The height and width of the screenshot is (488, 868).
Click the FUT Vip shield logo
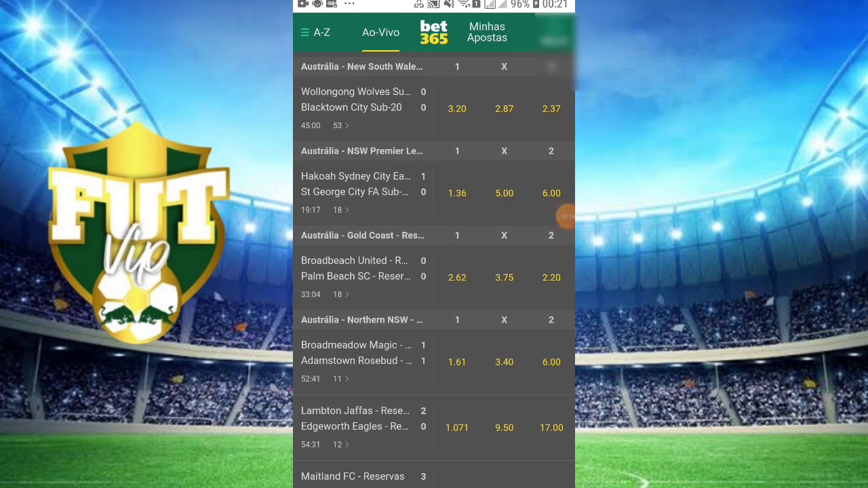138,234
